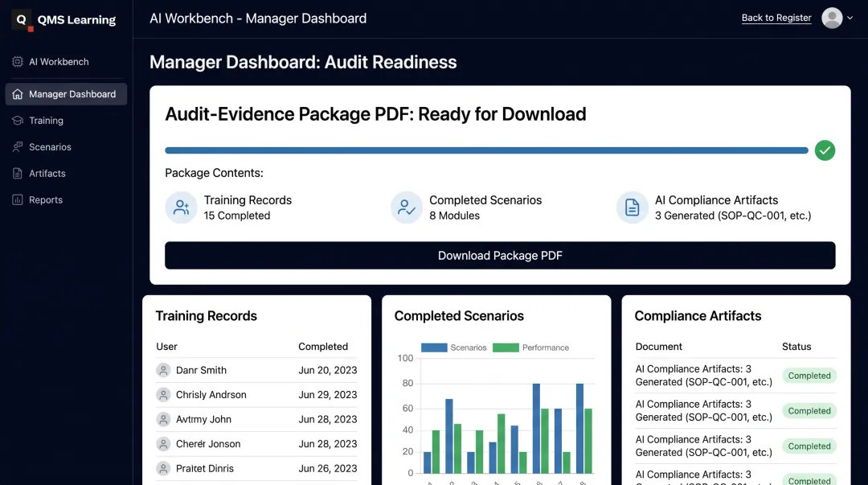The image size is (868, 485).
Task: Click the Artifacts document icon in sidebar
Action: coord(18,174)
